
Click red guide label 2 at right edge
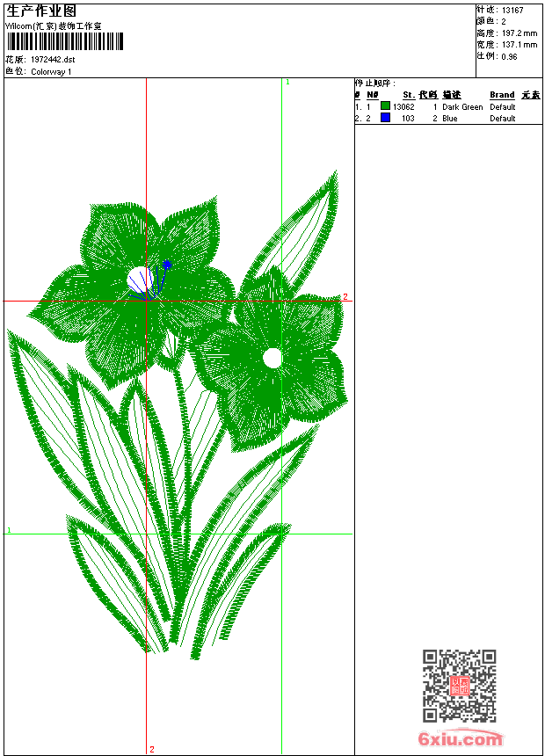pos(345,297)
